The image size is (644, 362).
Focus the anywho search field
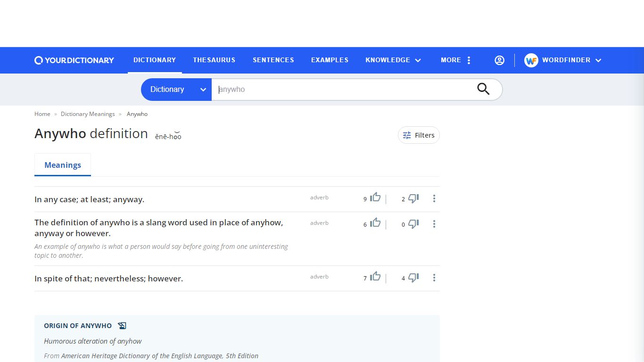click(344, 90)
